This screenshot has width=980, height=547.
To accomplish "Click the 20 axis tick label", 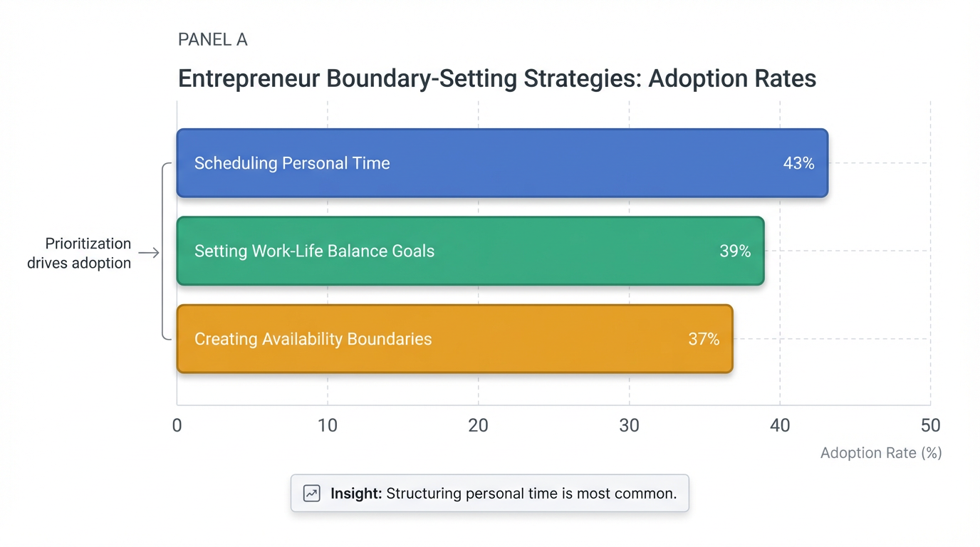I will (x=478, y=426).
